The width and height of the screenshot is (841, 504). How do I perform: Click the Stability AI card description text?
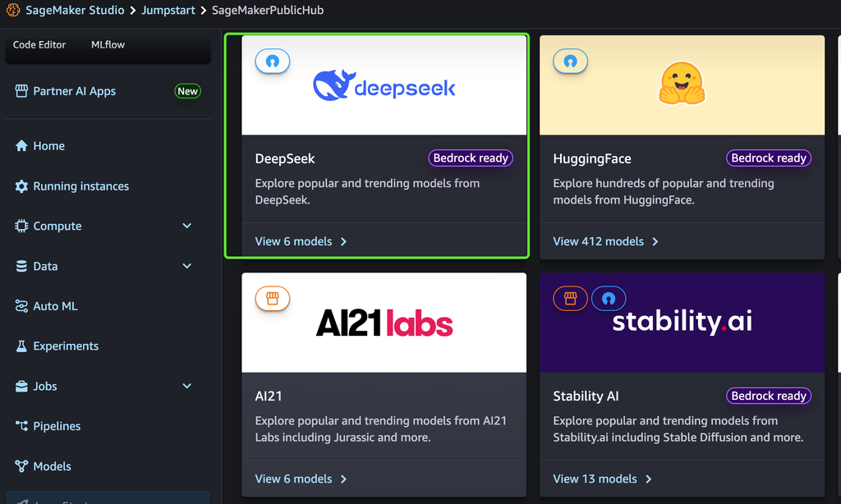point(678,429)
